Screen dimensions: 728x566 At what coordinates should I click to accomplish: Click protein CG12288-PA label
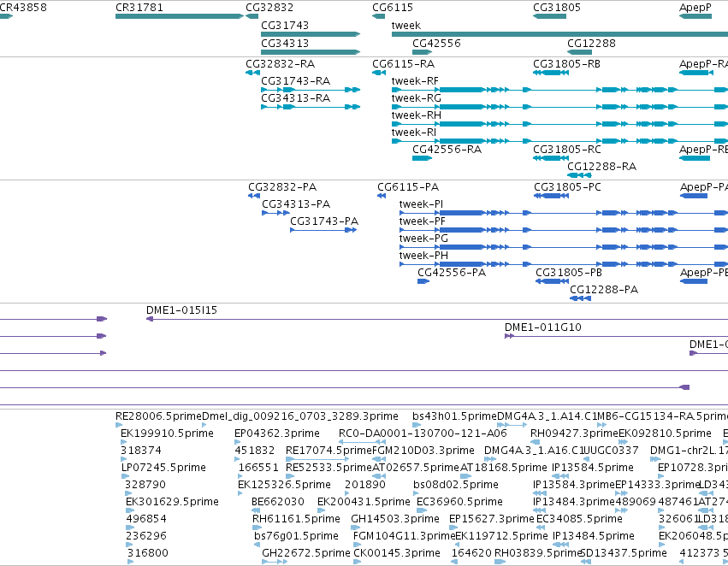(x=604, y=290)
